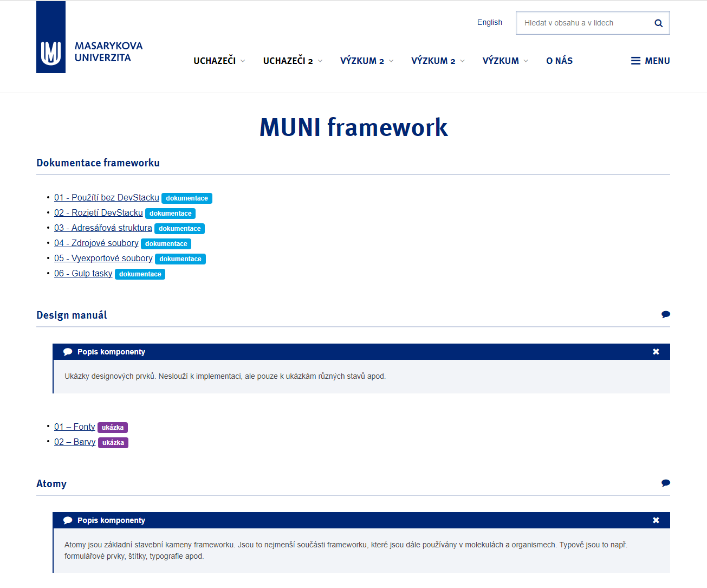Open the hamburger MENU
This screenshot has width=707, height=588.
tap(650, 61)
